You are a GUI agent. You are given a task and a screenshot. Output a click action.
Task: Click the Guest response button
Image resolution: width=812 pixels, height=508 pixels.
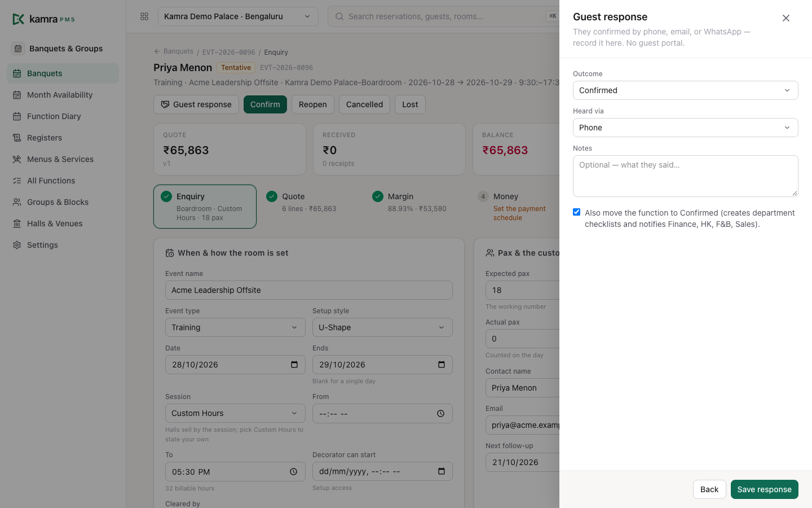(x=196, y=104)
